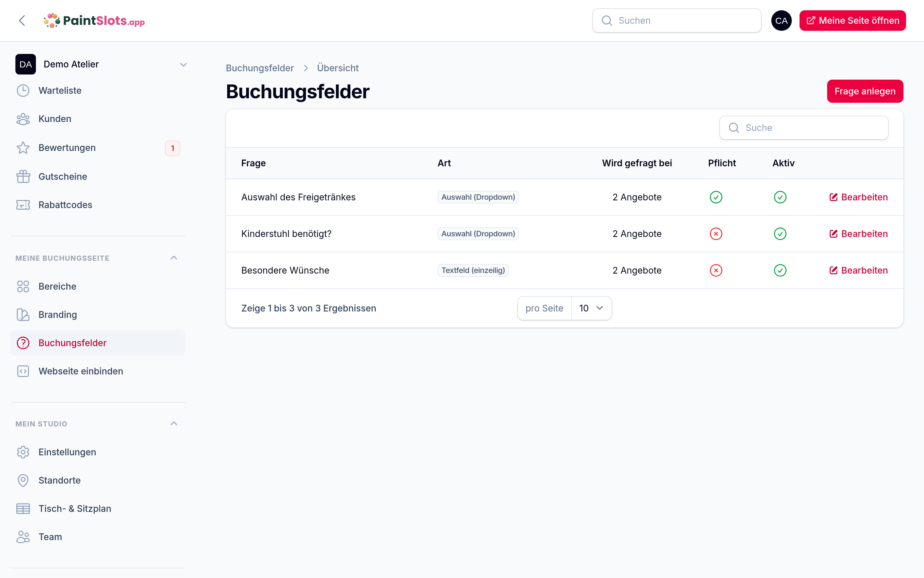The height and width of the screenshot is (578, 924).
Task: Focus the table Suche field
Action: click(804, 128)
